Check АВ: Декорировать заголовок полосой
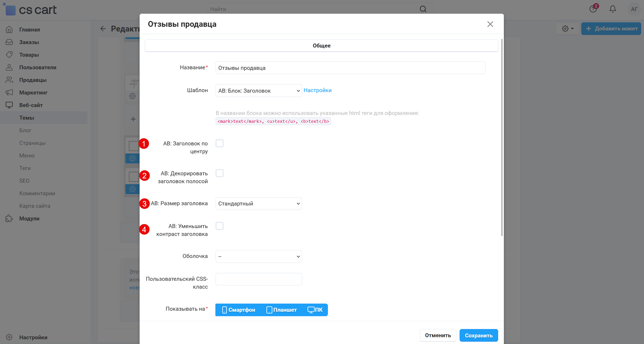644x344 pixels. 220,173
